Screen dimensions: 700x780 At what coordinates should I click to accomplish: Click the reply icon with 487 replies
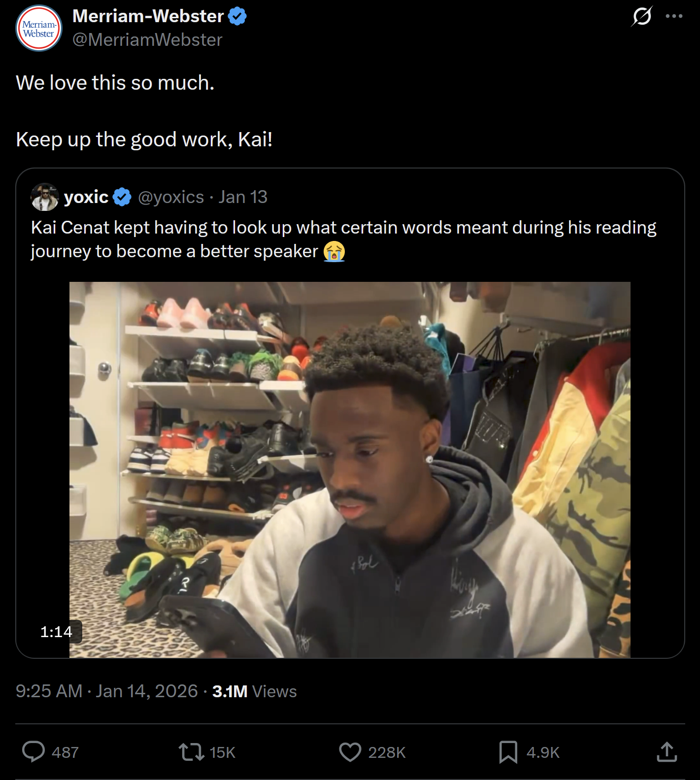click(34, 752)
